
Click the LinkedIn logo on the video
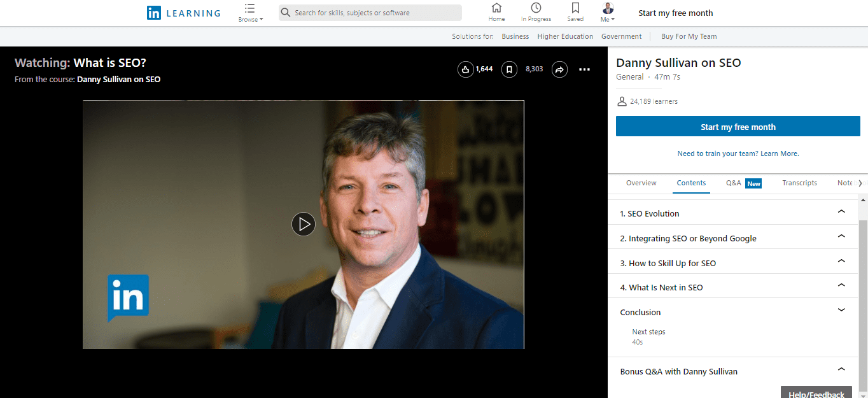128,297
